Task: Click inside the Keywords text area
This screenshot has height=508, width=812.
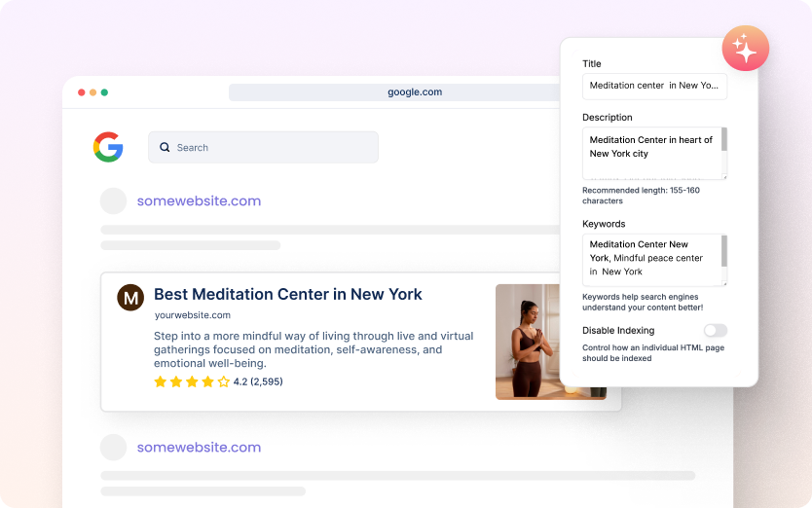Action: [x=650, y=259]
